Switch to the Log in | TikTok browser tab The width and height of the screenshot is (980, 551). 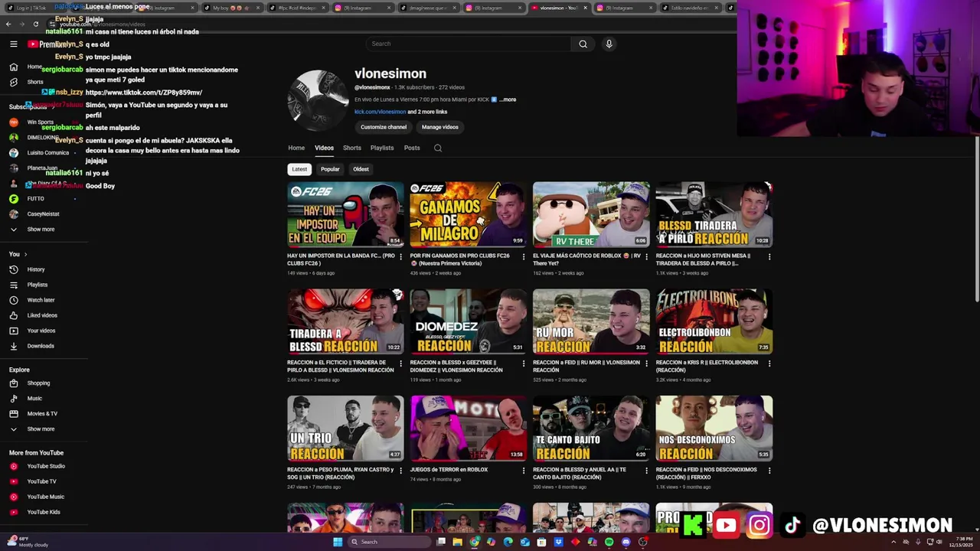coord(31,8)
